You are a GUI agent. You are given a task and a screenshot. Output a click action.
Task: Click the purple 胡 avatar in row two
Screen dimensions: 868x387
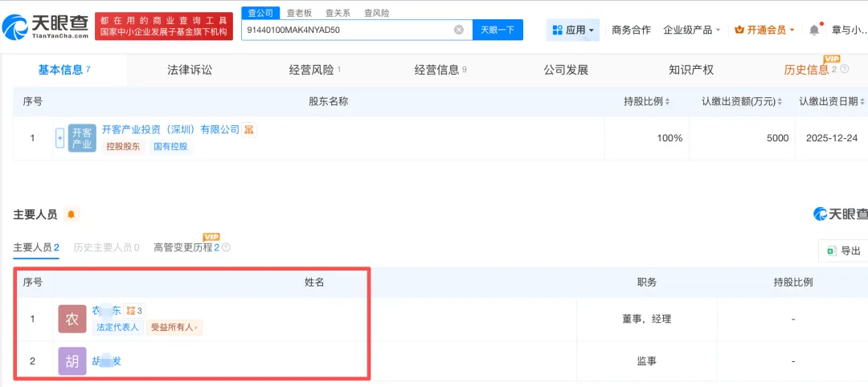coord(72,361)
